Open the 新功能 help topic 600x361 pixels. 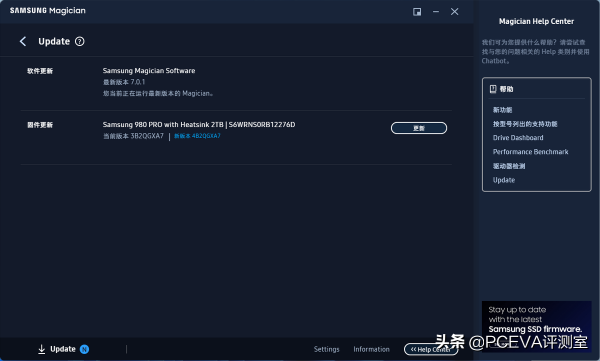coord(502,110)
